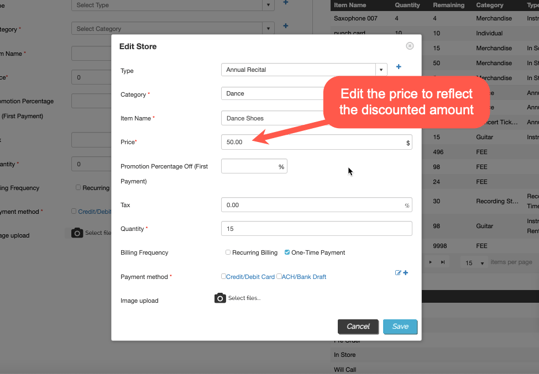Click the add payment method plus icon

coord(406,273)
